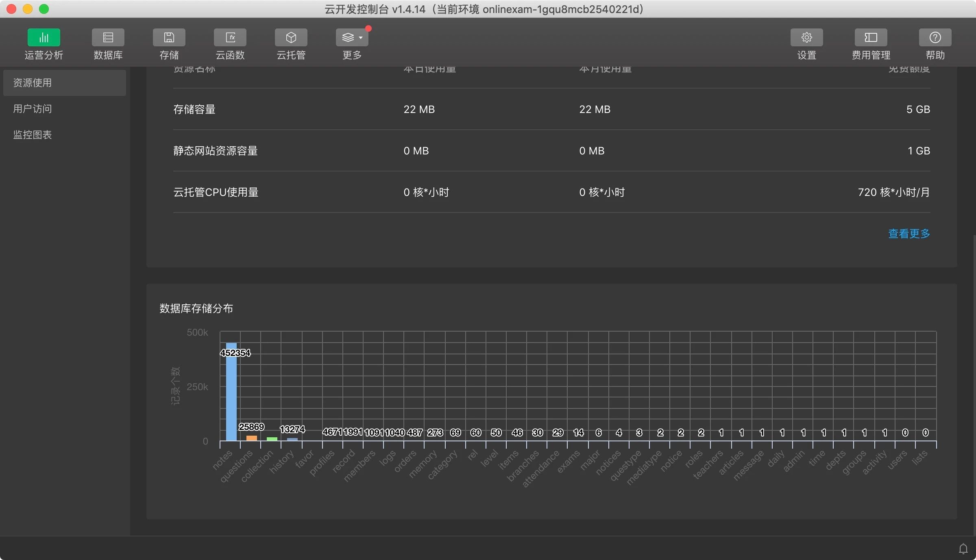
Task: Click the orange questions bar in chart
Action: click(252, 438)
